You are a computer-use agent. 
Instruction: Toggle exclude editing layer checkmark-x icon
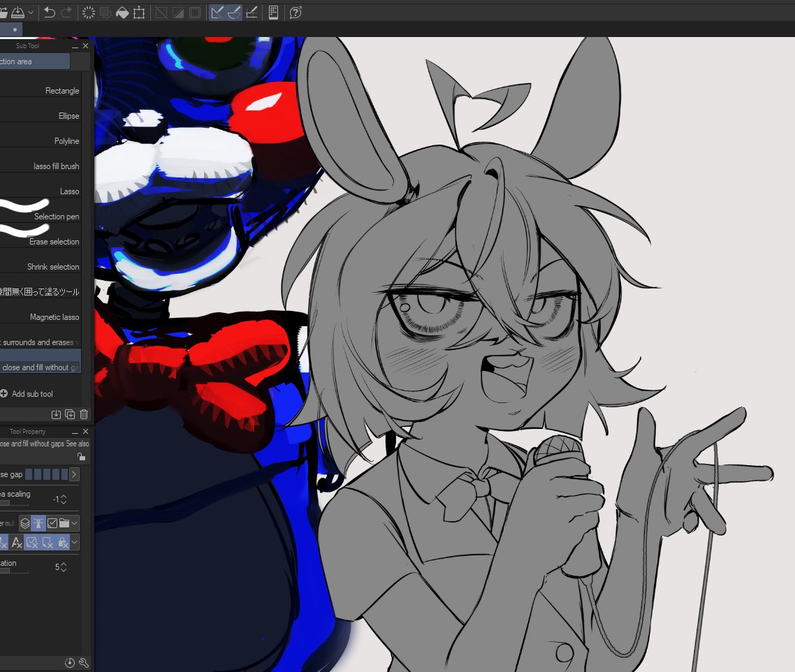click(x=31, y=542)
